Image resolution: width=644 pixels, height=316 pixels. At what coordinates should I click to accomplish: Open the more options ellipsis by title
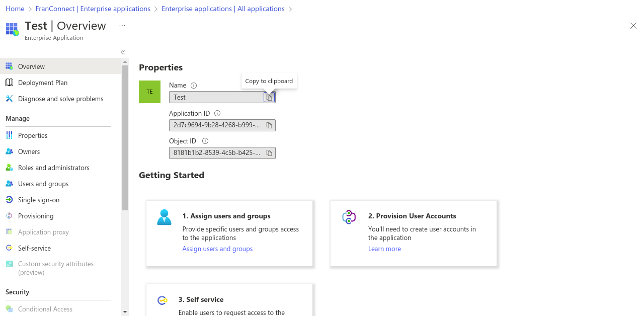pyautogui.click(x=122, y=26)
